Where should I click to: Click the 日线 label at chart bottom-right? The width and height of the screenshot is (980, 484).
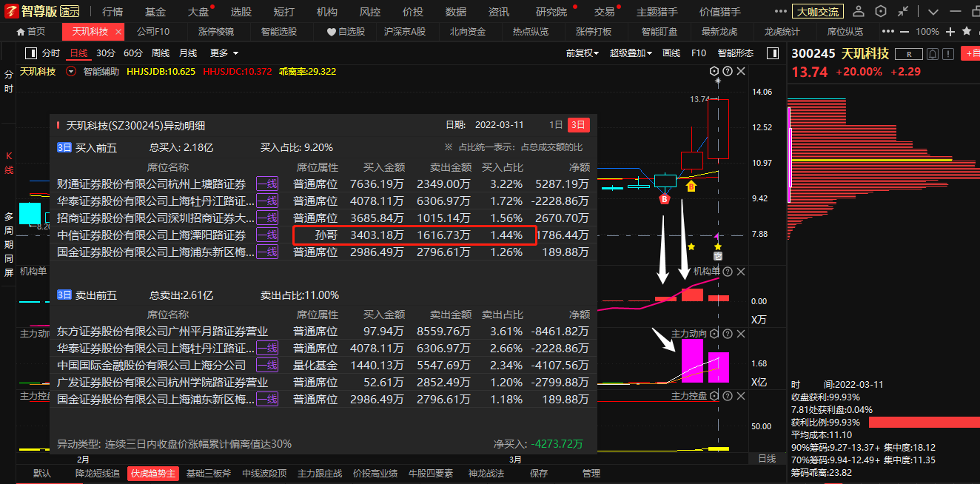coord(767,459)
